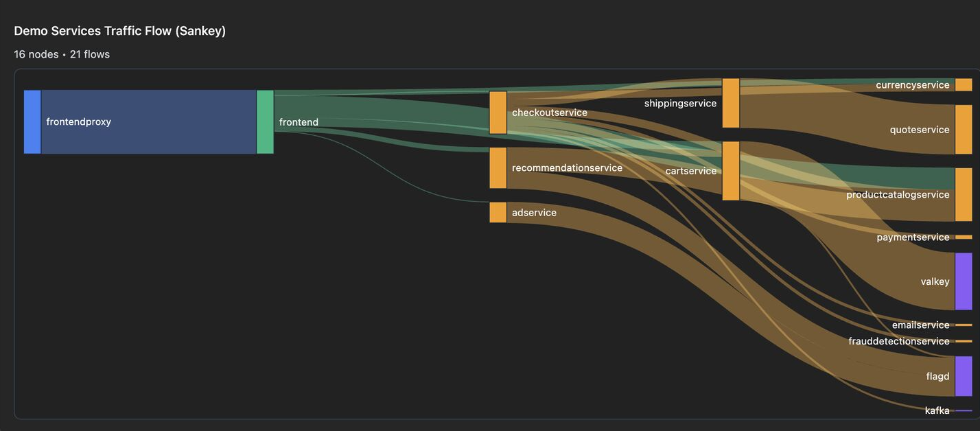Image resolution: width=980 pixels, height=431 pixels.
Task: Select the adservice node rectangle
Action: 498,212
